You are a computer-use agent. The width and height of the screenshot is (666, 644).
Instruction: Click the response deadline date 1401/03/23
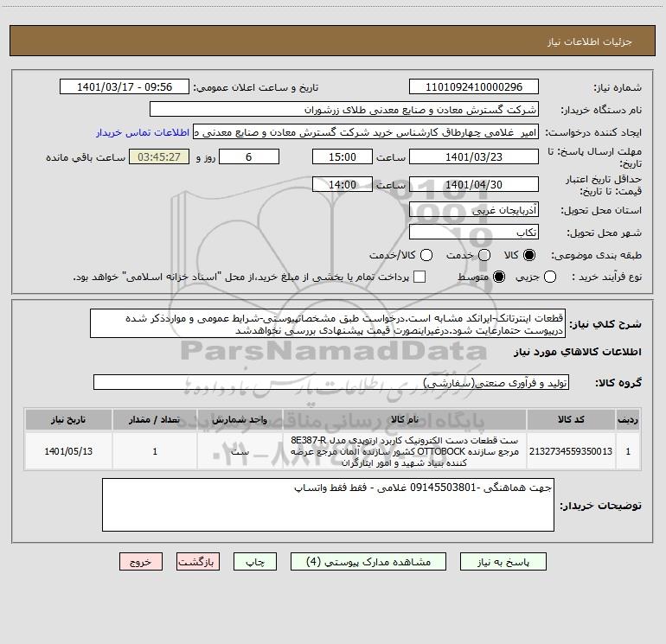pos(474,156)
